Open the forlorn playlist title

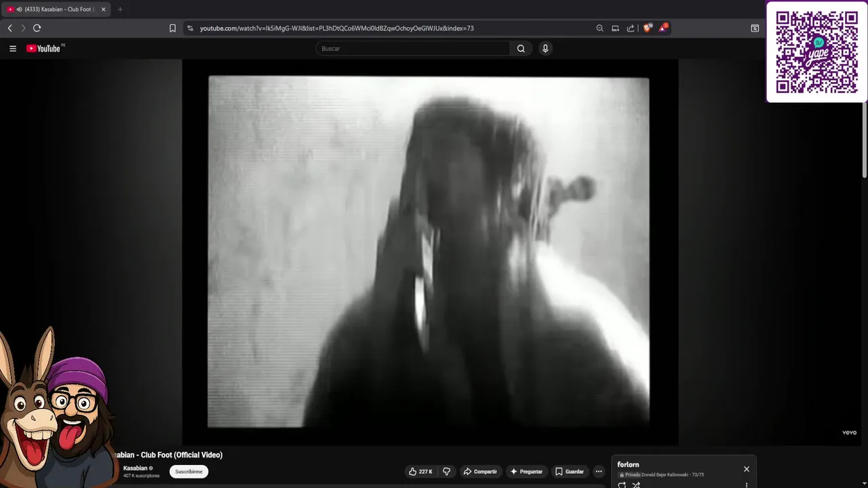[x=628, y=464]
